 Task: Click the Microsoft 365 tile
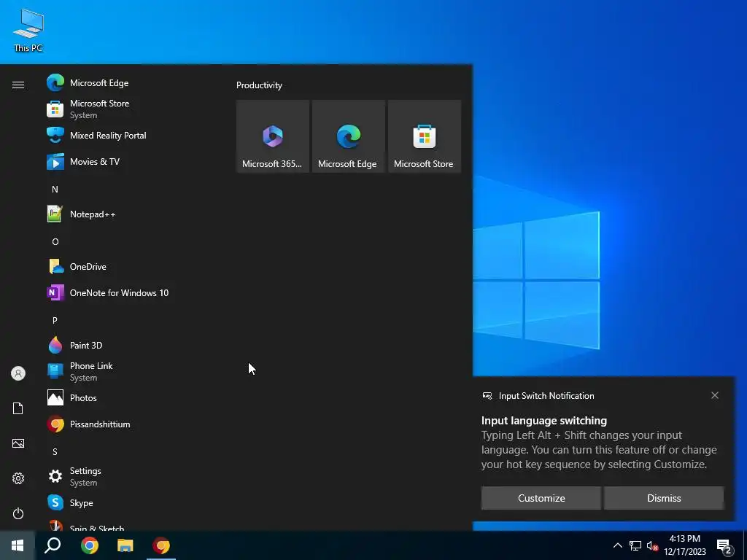pos(273,136)
